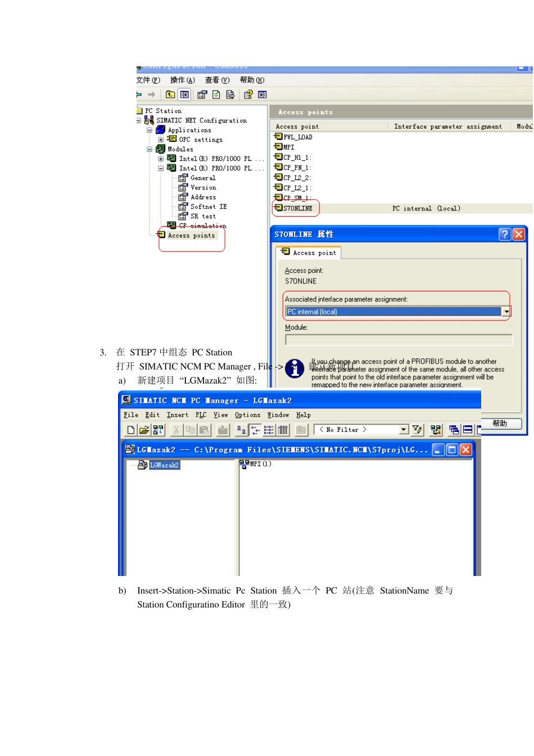Open Edit menu in NCM PC Manager
Image resolution: width=534 pixels, height=756 pixels.
click(152, 415)
